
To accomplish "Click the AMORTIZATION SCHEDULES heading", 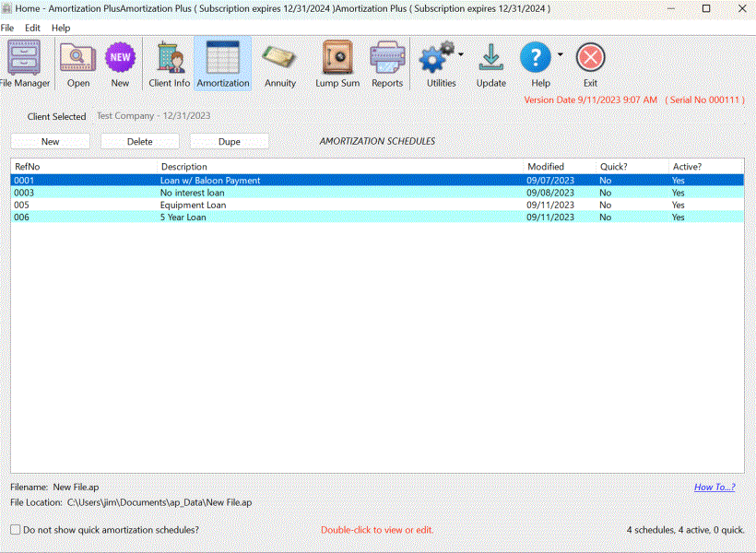I will pyautogui.click(x=377, y=141).
